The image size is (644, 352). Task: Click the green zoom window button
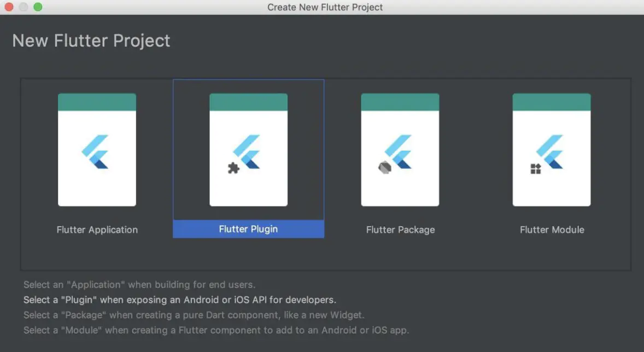click(38, 7)
